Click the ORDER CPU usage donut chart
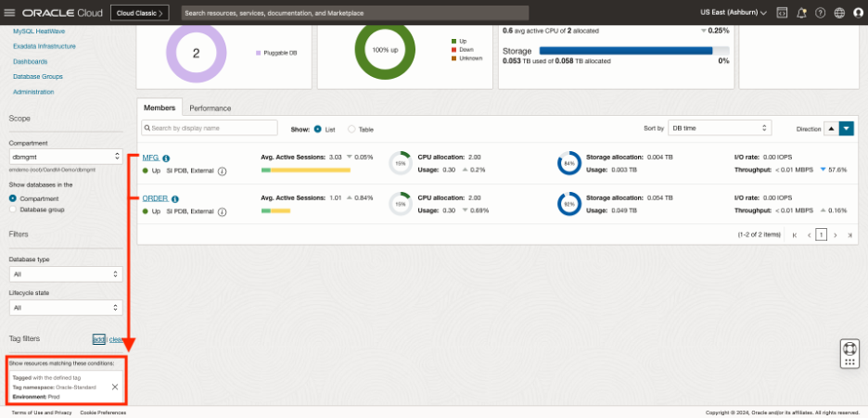The image size is (868, 419). pos(400,204)
